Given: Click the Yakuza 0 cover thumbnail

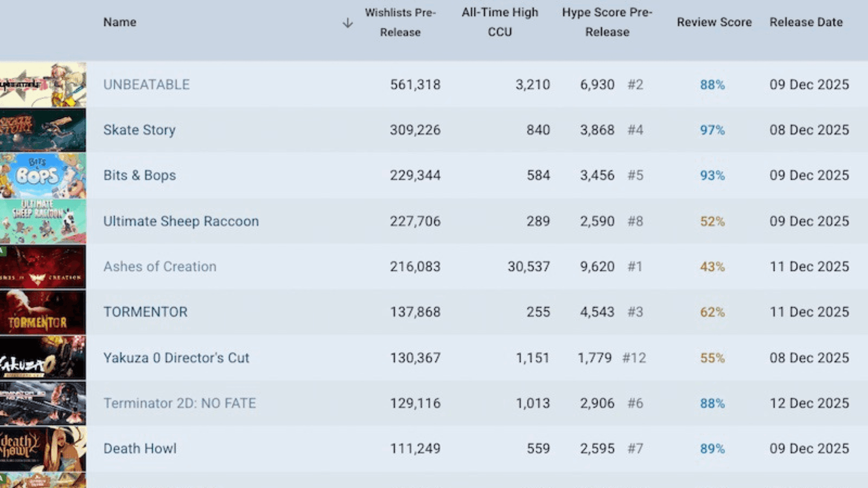Looking at the screenshot, I should point(43,357).
